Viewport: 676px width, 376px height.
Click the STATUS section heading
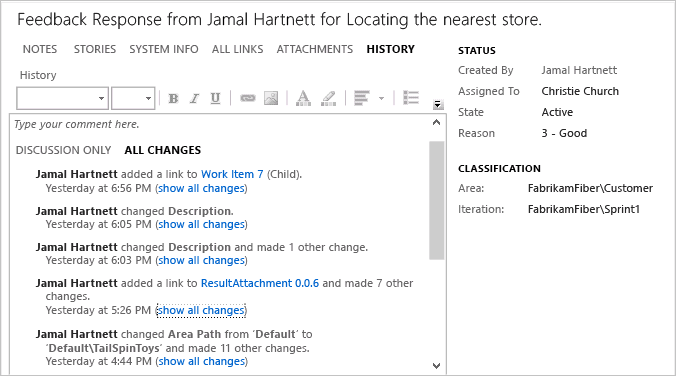(477, 50)
